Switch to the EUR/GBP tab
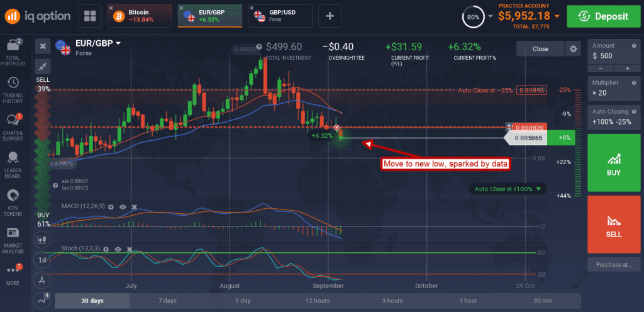The height and width of the screenshot is (312, 644). coord(210,16)
